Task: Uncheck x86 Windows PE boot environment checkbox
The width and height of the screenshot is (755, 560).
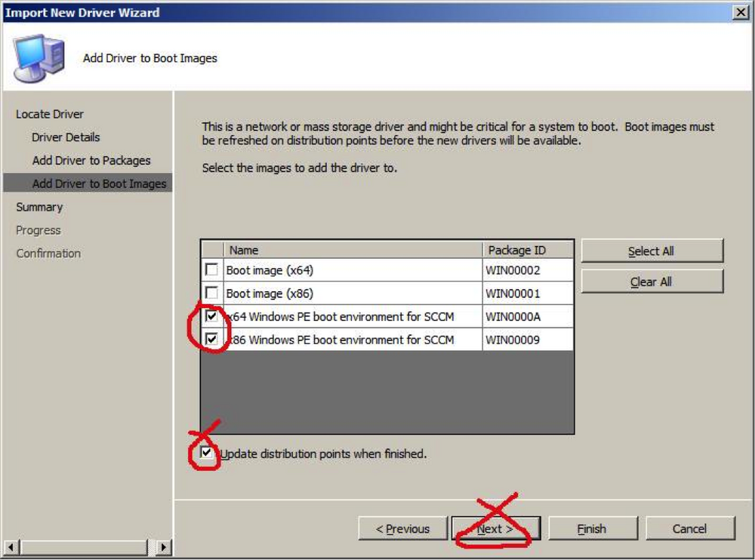Action: coord(211,339)
